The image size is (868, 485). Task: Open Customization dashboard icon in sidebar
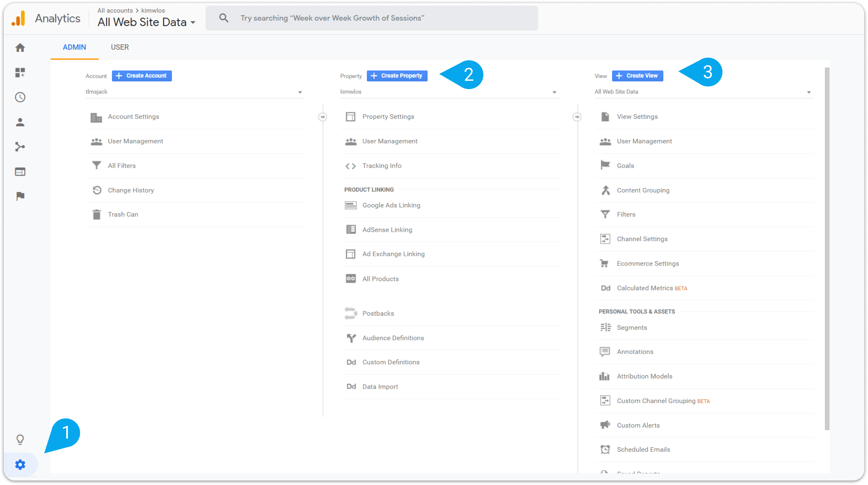point(20,72)
